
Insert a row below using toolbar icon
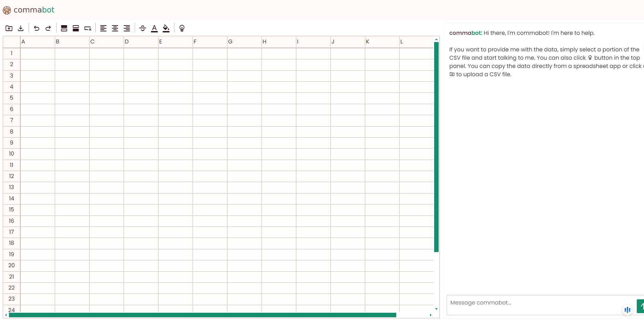(76, 28)
